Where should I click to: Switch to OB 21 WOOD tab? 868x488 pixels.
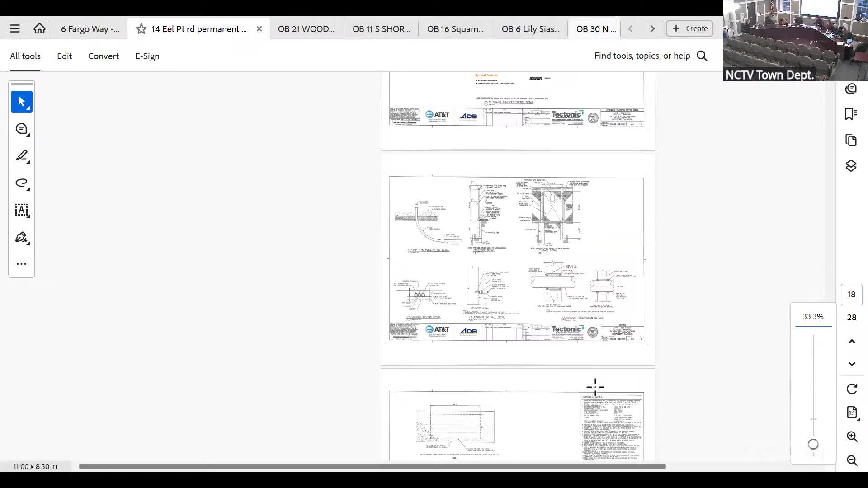click(x=306, y=29)
